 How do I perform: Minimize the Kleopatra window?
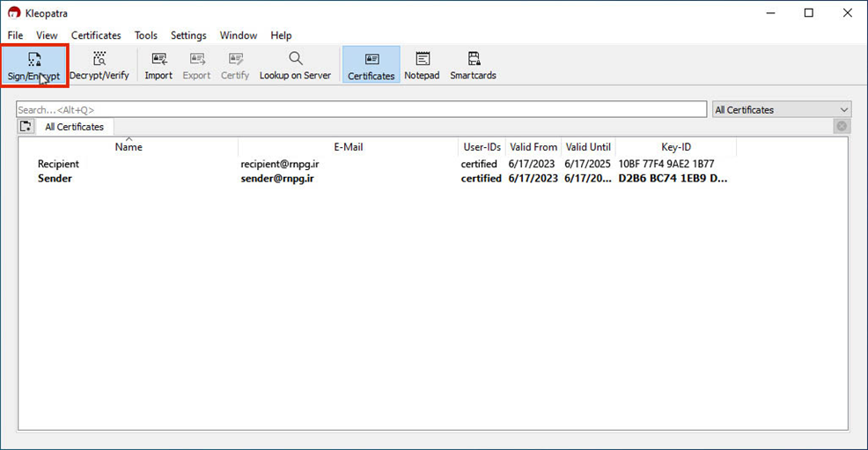[770, 12]
